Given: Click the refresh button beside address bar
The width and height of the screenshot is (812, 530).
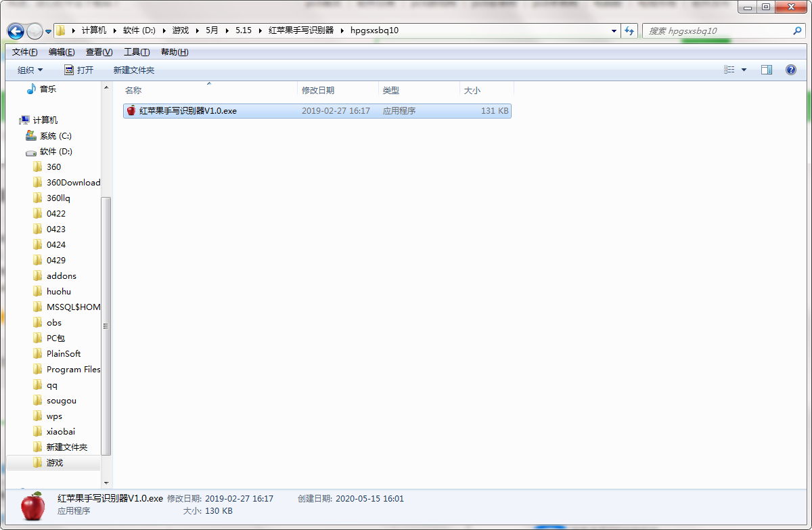Looking at the screenshot, I should (x=630, y=30).
